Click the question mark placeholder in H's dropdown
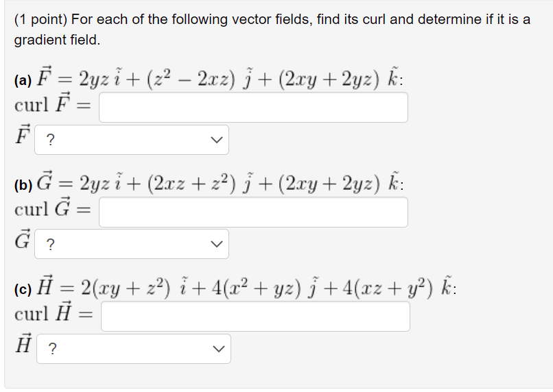The image size is (553, 392). (52, 349)
